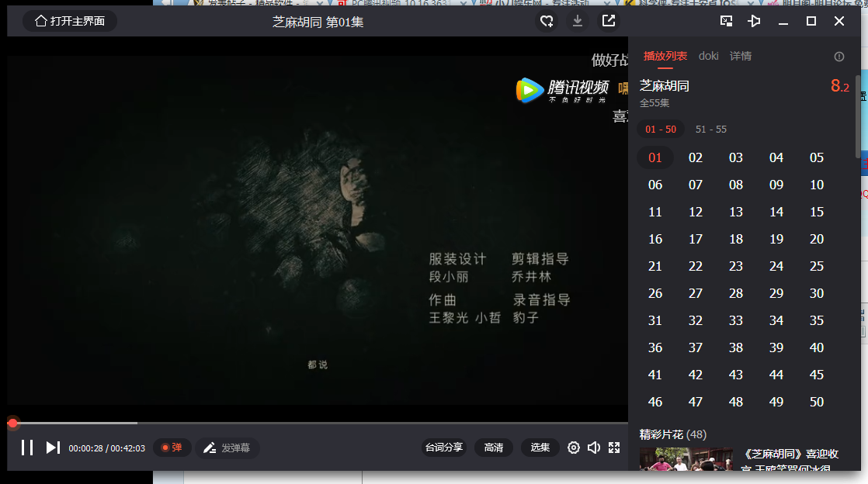Viewport: 868px width, 484px height.
Task: Pin player window on top
Action: 754,21
